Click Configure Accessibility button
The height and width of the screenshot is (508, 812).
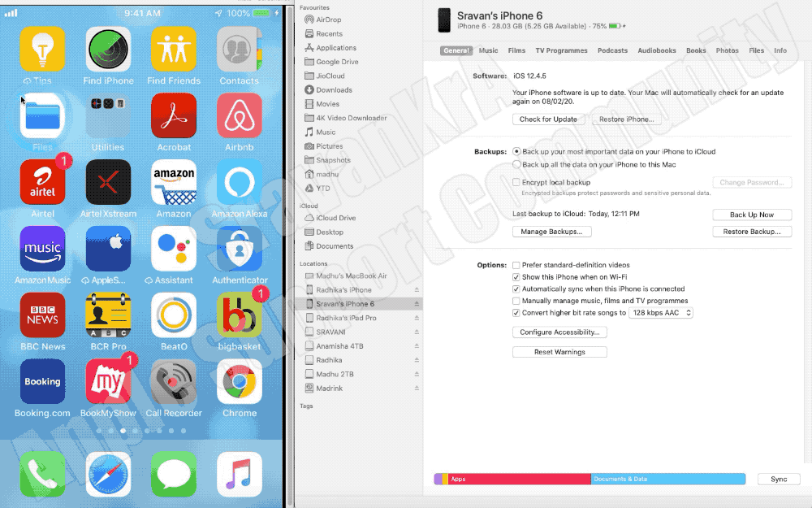pyautogui.click(x=559, y=332)
